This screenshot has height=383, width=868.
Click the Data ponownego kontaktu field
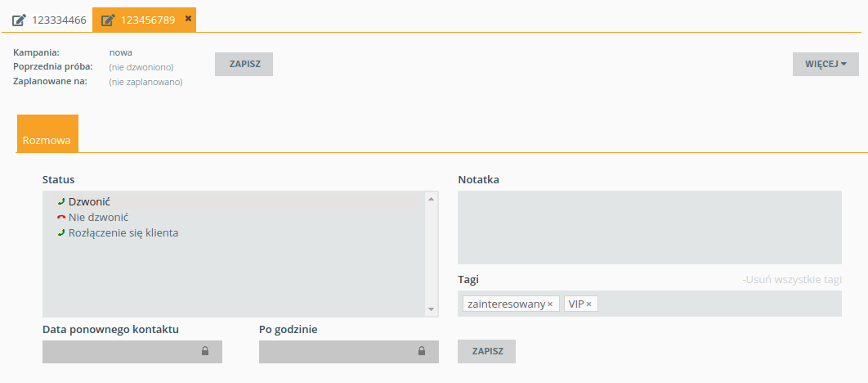pos(132,351)
